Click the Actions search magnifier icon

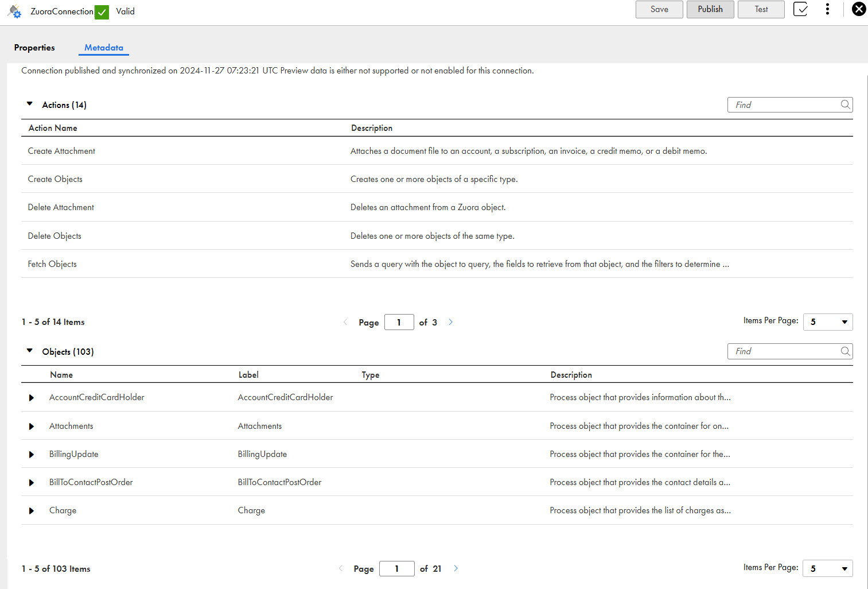tap(845, 104)
